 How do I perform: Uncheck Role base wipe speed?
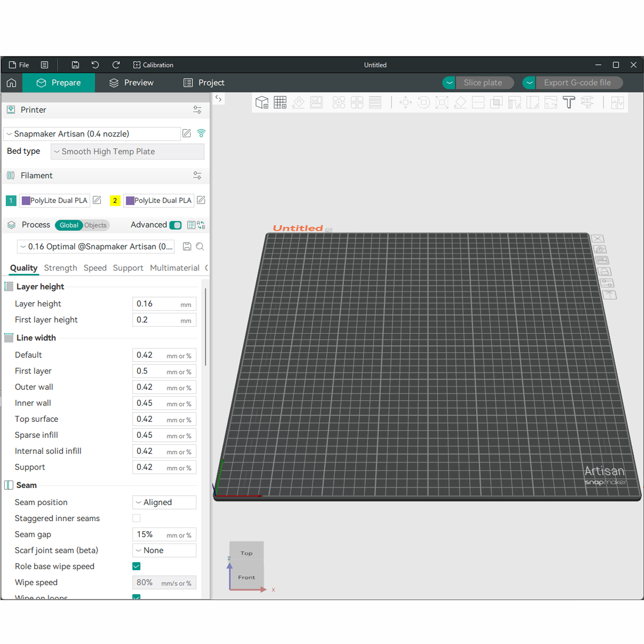point(137,566)
